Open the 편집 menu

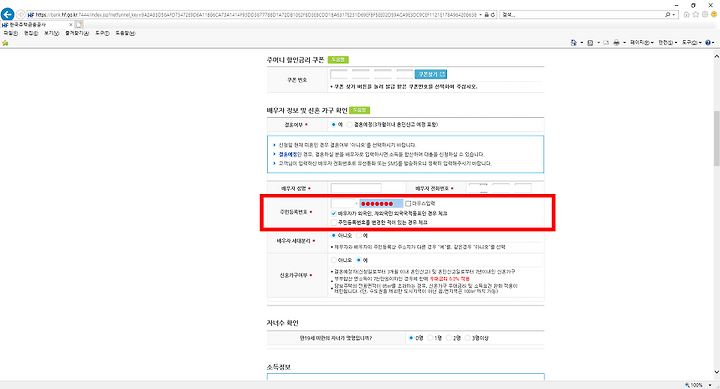point(31,34)
